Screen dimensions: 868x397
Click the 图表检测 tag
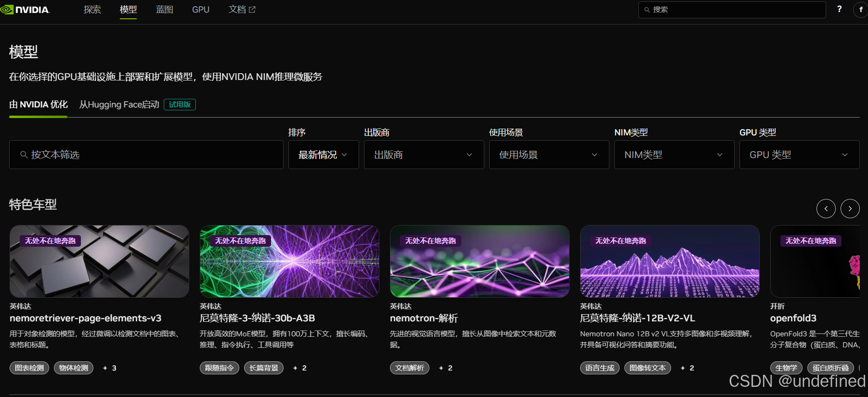(29, 368)
